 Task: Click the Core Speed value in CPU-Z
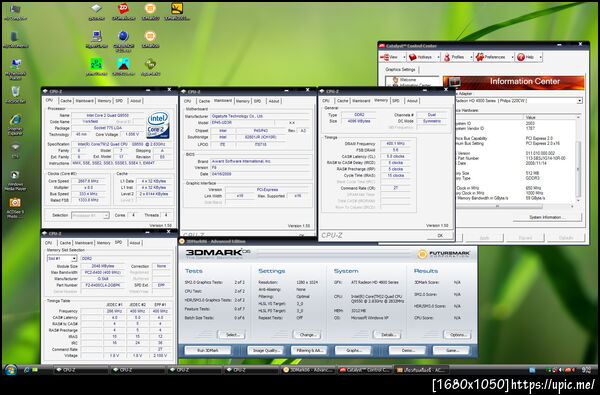click(89, 181)
